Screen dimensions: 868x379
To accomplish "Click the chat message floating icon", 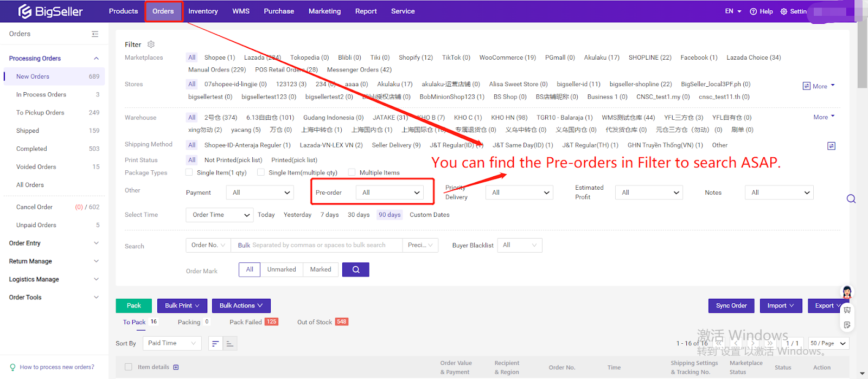I will point(847,310).
